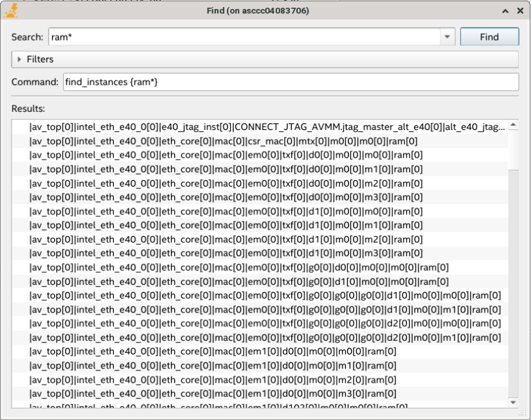Click the Find button
The width and height of the screenshot is (531, 420).
coord(489,37)
